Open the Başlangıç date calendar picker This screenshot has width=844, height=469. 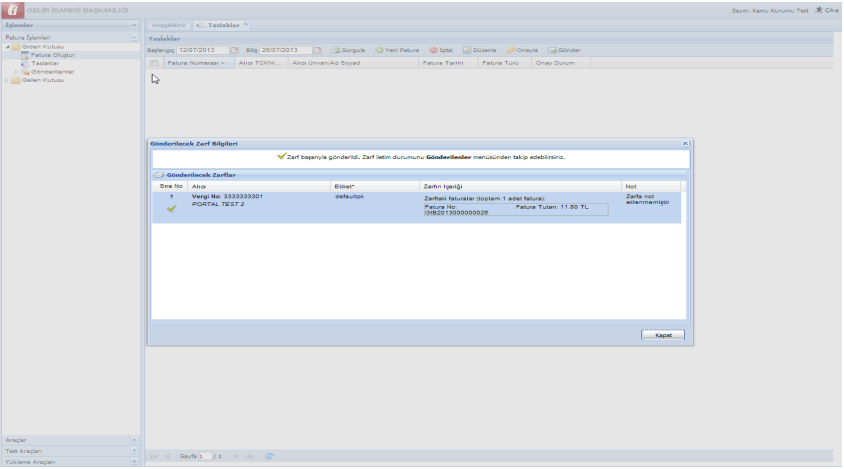234,50
